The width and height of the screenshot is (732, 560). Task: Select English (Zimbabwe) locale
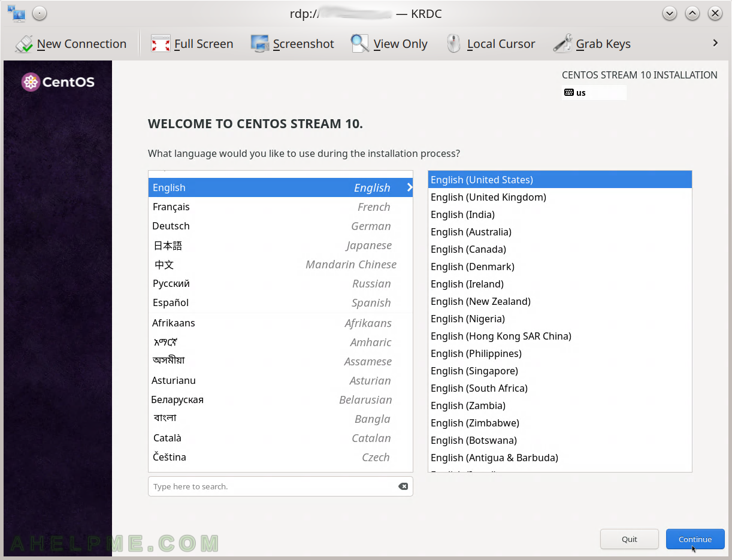[x=560, y=423]
